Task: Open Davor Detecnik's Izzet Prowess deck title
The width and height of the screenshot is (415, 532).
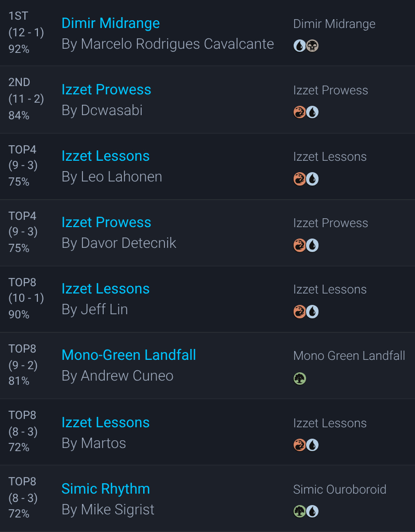Action: [x=106, y=222]
